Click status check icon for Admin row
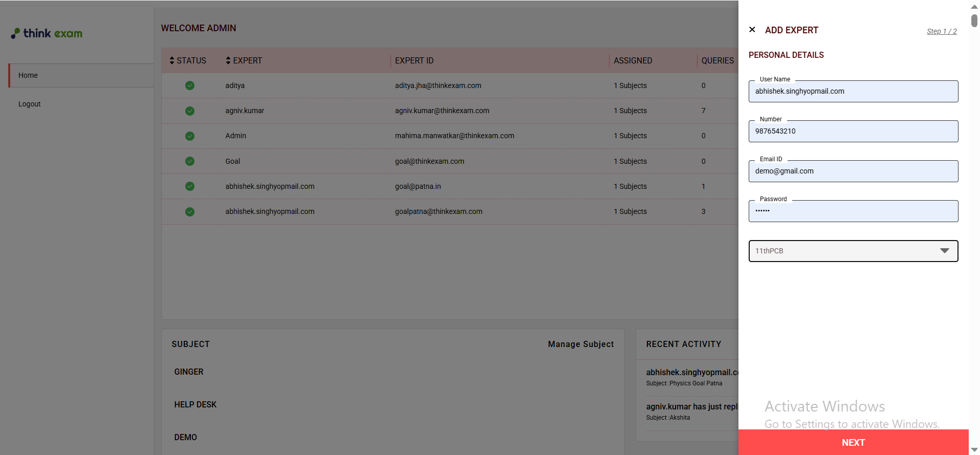 click(x=190, y=136)
